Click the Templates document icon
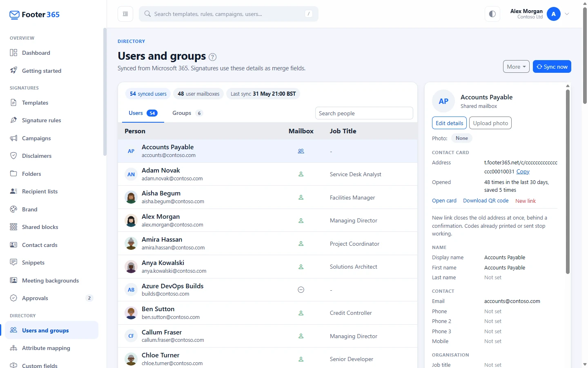 coord(13,103)
